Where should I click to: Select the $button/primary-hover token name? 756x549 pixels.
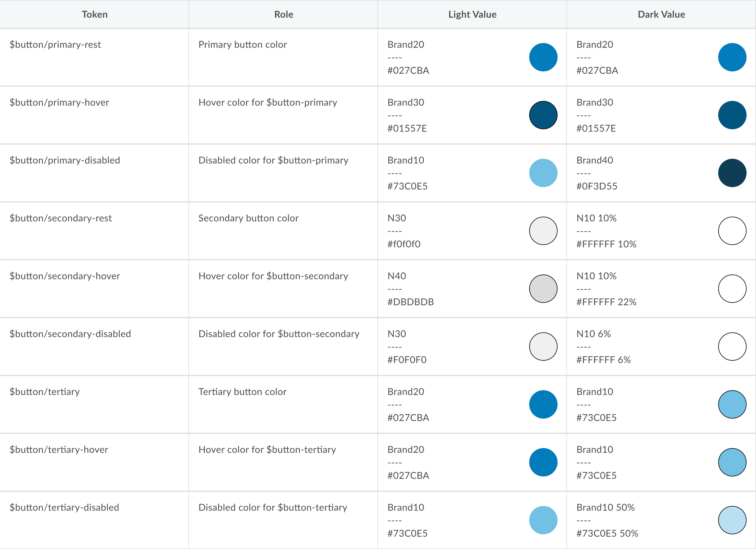(59, 102)
